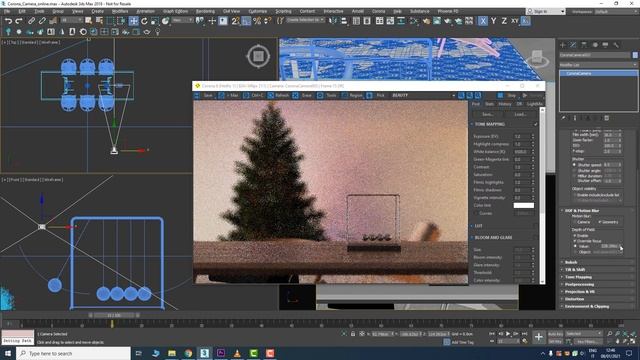640x360 pixels.
Task: Switch to the Stats tab in frame buffer
Action: (x=489, y=104)
